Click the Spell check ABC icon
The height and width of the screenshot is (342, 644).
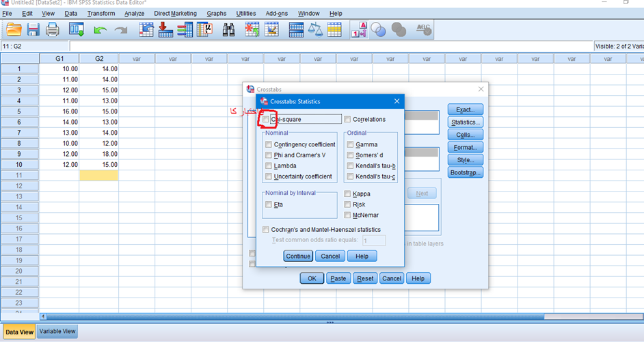[424, 30]
